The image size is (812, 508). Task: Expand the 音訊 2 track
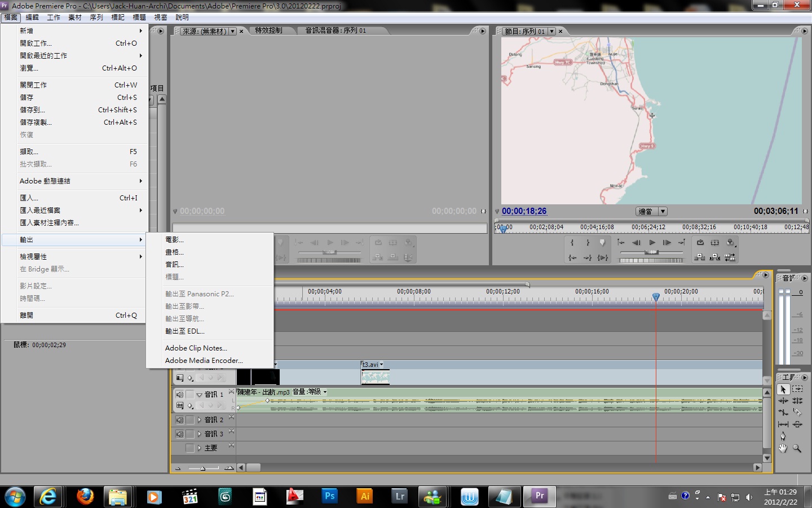point(199,420)
